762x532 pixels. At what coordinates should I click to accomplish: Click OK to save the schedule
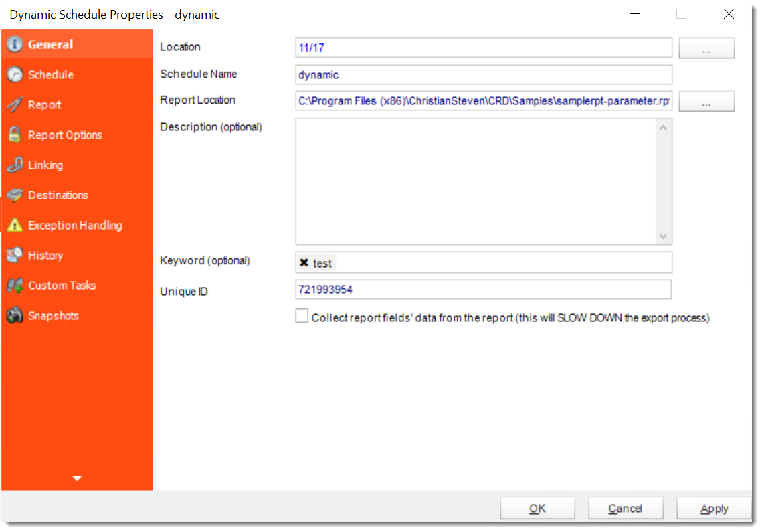(x=537, y=507)
